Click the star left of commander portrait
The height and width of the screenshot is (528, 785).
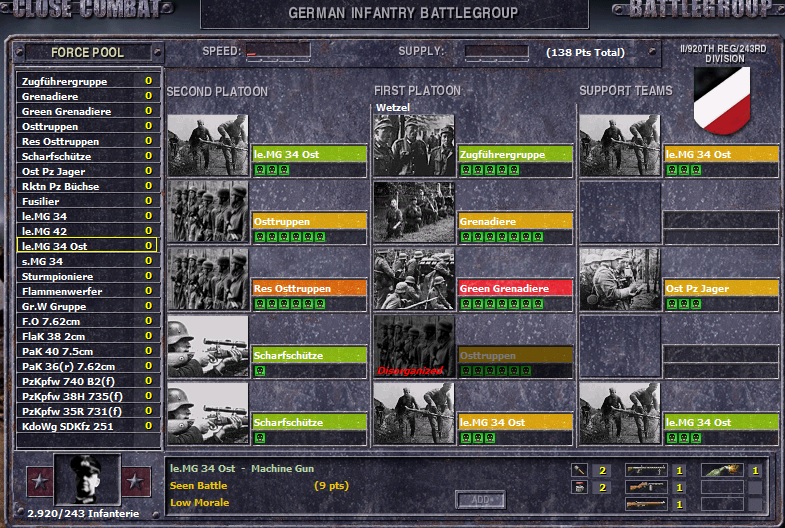tap(40, 481)
